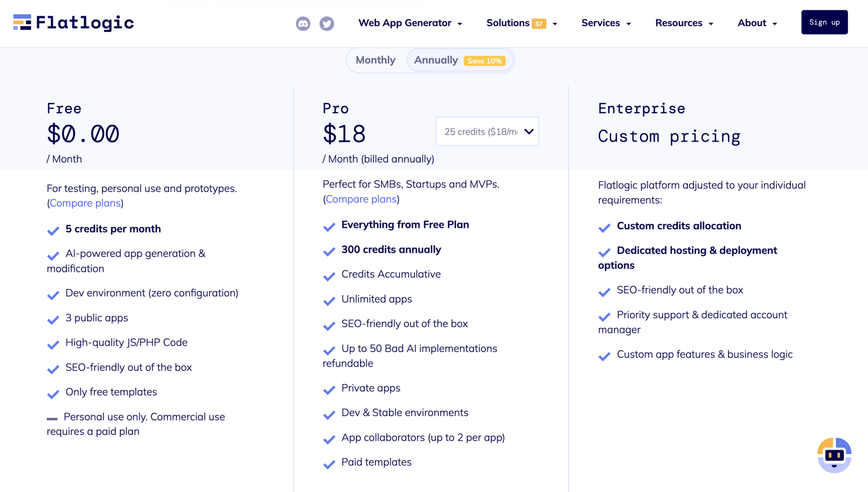The width and height of the screenshot is (868, 492).
Task: Click the Free plan $0.00 price
Action: [x=83, y=134]
